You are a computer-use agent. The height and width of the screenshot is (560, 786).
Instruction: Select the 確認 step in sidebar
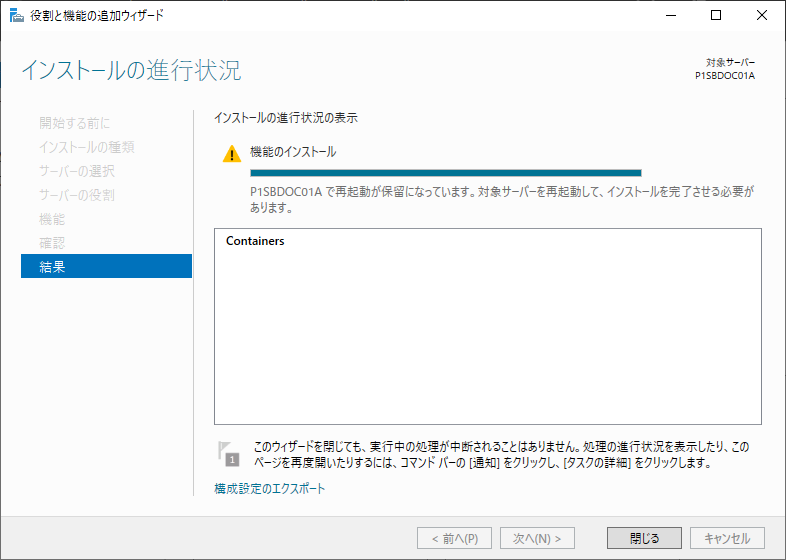click(x=52, y=243)
